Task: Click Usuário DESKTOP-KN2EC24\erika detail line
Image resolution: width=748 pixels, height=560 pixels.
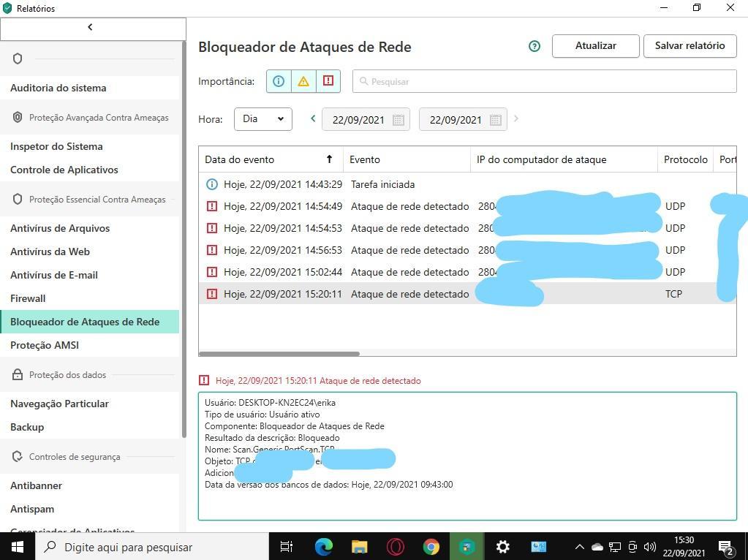Action: click(x=270, y=403)
